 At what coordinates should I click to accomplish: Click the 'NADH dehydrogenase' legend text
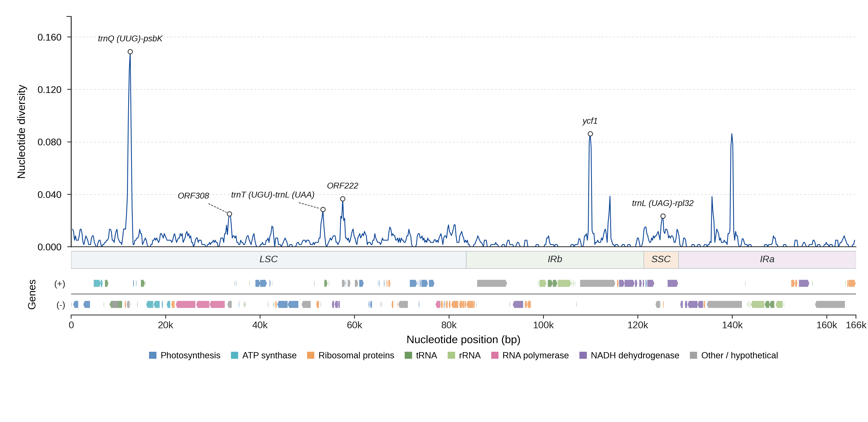[635, 356]
